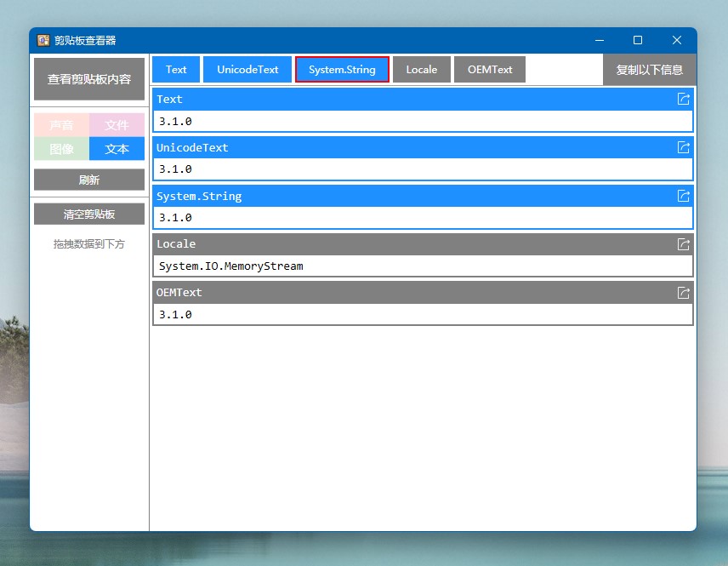The width and height of the screenshot is (728, 566).
Task: Click the export icon in OEMText header
Action: pos(683,293)
